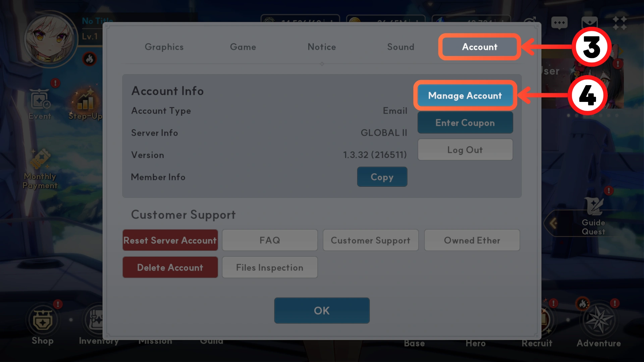
Task: Select the Sound tab
Action: point(400,47)
